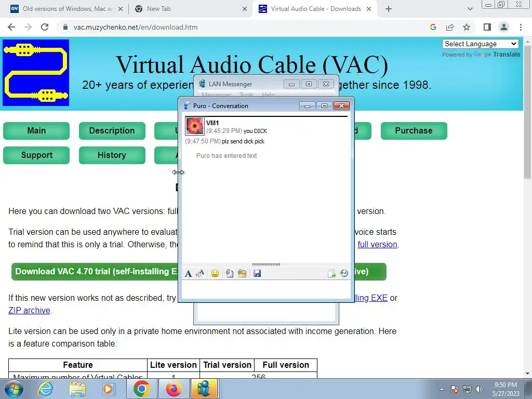Open the font color tool in the Puro conversation

point(200,273)
